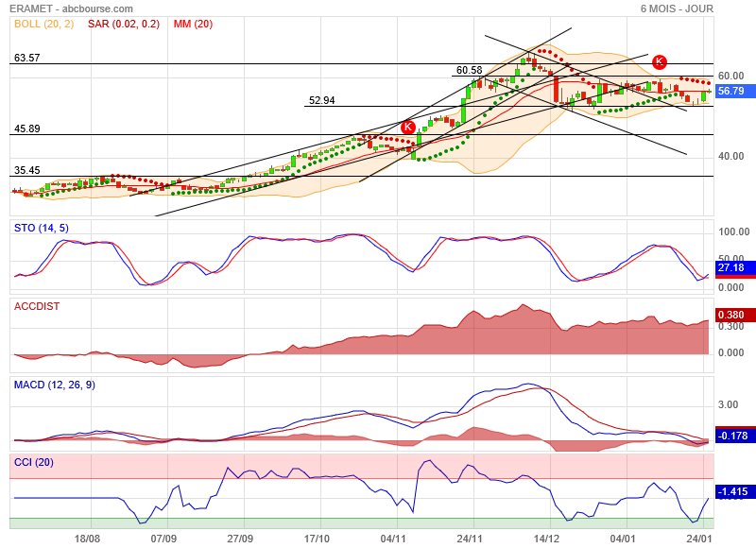756x548 pixels.
Task: Click the 14/12 date axis label
Action: pos(546,539)
